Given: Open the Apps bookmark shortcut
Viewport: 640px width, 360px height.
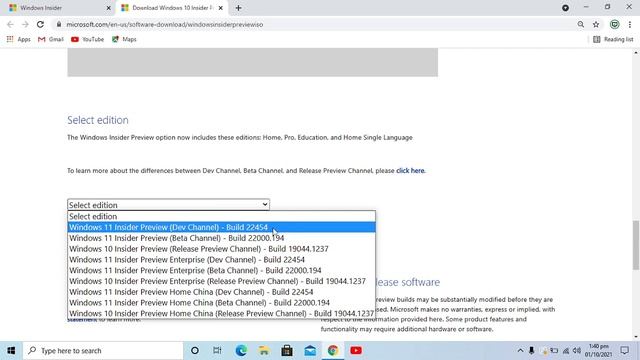Looking at the screenshot, I should click(18, 39).
